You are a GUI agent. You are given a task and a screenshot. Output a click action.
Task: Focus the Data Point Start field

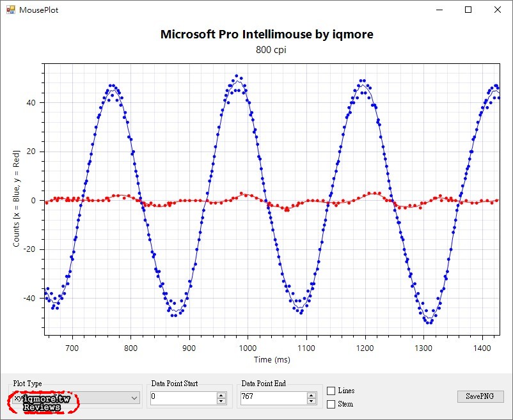183,398
